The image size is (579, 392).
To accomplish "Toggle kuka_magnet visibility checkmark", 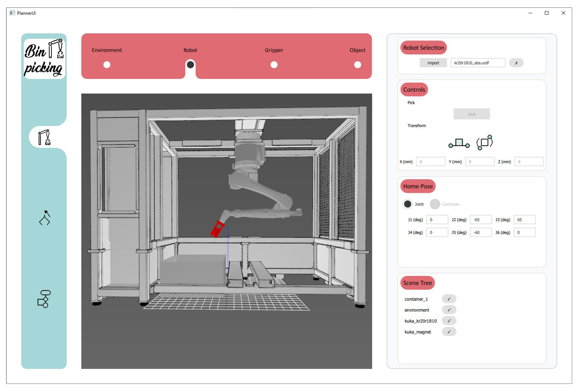I will coord(449,332).
